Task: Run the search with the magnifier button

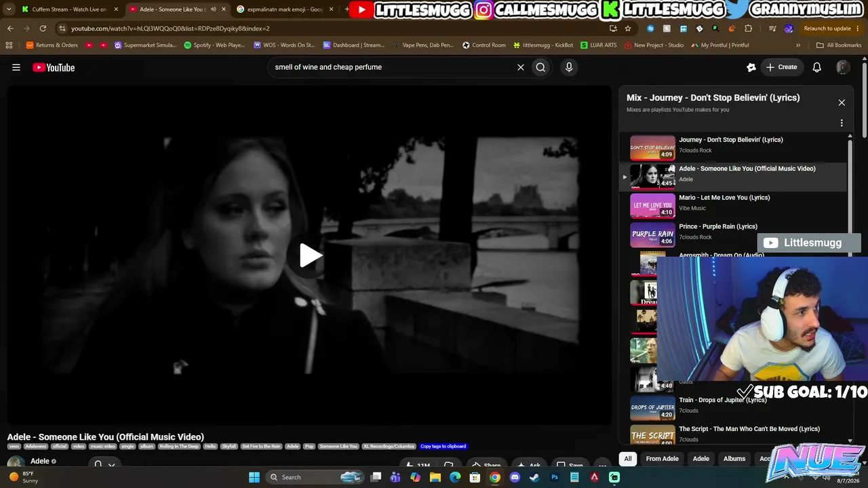Action: (540, 67)
